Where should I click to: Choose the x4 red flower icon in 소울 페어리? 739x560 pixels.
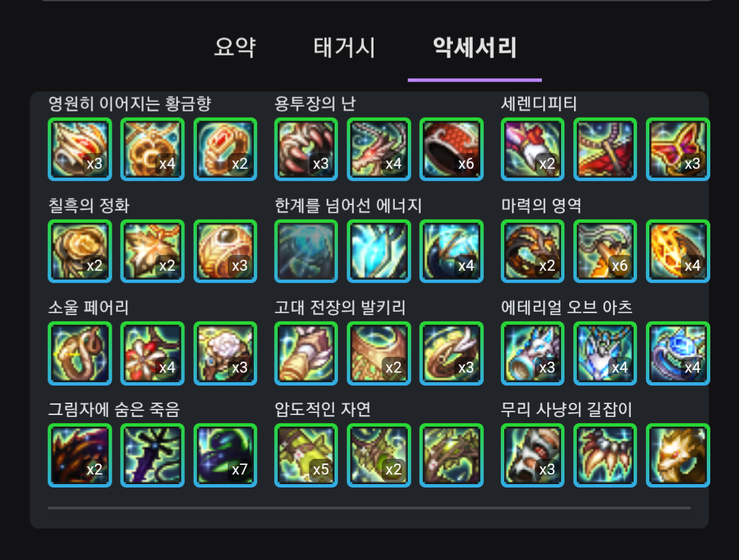click(153, 354)
